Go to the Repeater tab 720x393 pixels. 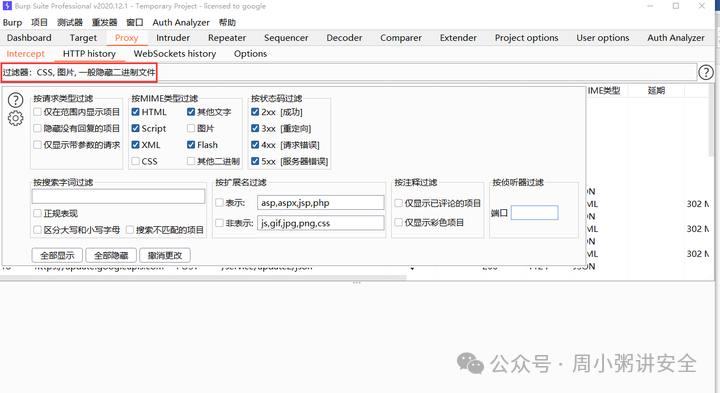click(x=227, y=38)
